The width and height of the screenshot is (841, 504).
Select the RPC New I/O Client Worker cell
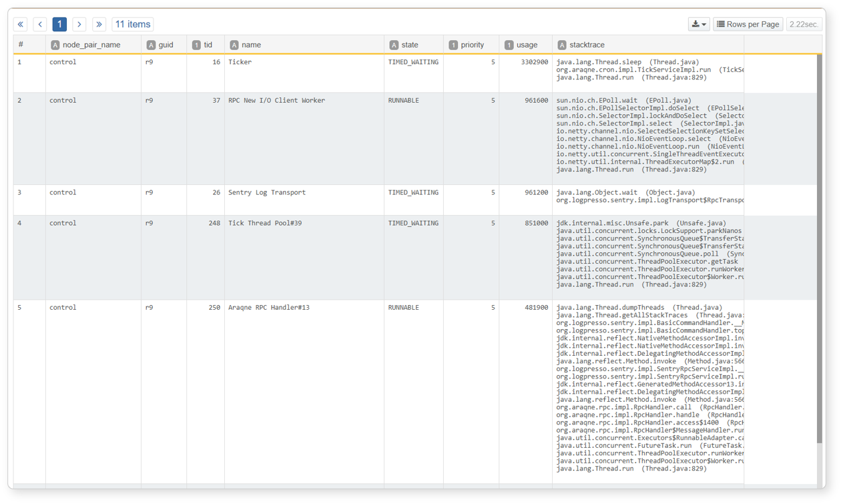click(304, 138)
